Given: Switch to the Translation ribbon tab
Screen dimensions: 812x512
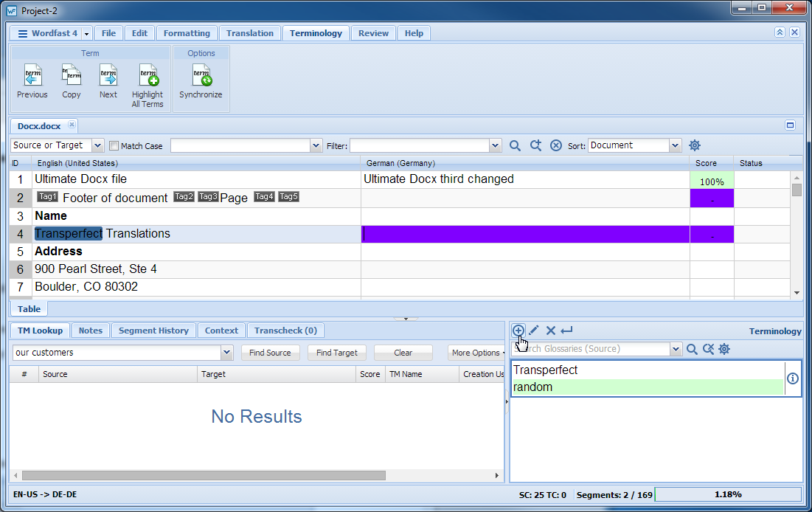Looking at the screenshot, I should tap(249, 33).
